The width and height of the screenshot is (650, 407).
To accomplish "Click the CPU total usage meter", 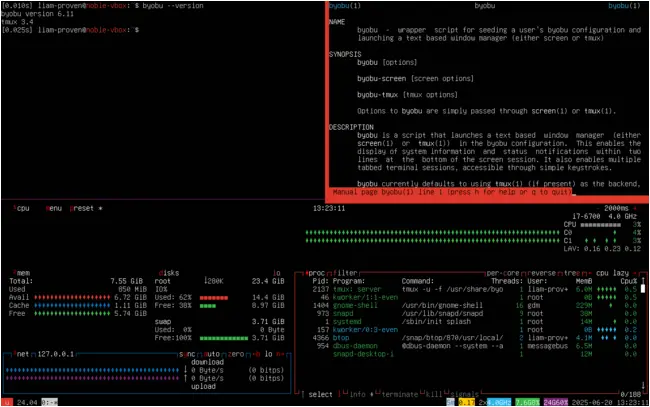I will [x=601, y=225].
